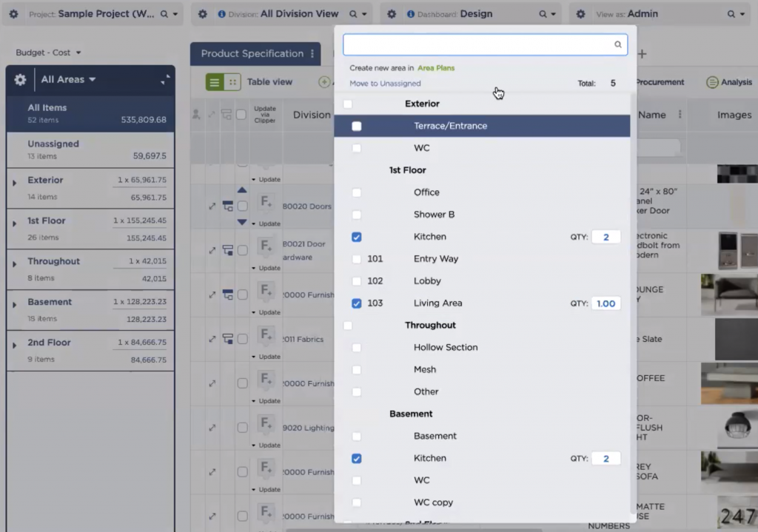This screenshot has height=532, width=758.
Task: Click the clipper tag icon on the 80021 Door Hardware row
Action: pos(227,250)
